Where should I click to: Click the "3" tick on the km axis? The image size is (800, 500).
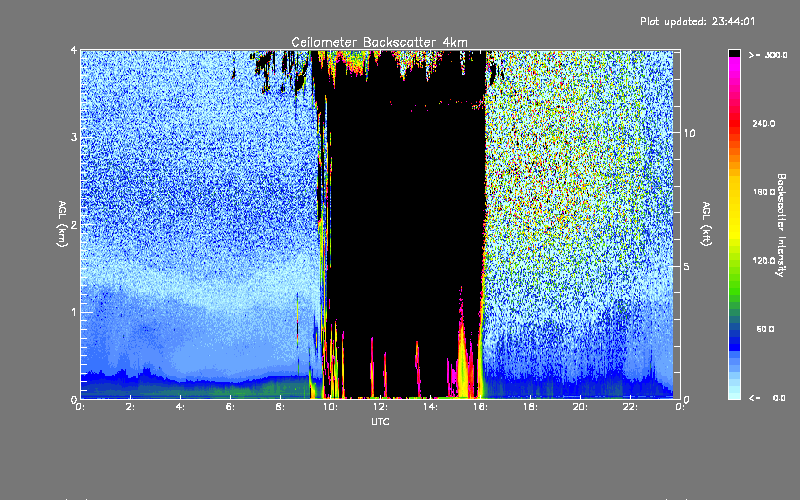(74, 137)
